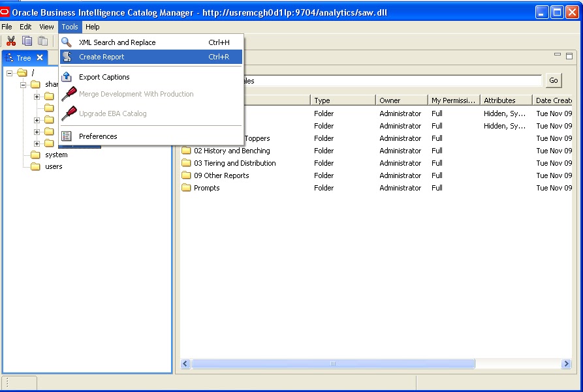This screenshot has width=583, height=392.
Task: Click first Hidden, Sy... attributes cell
Action: [505, 113]
